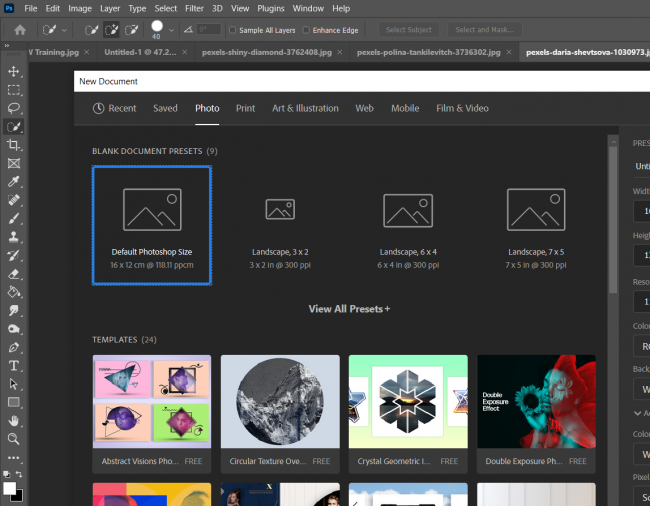Image resolution: width=650 pixels, height=506 pixels.
Task: Click the presets list vertical scrollbar
Action: [x=613, y=220]
